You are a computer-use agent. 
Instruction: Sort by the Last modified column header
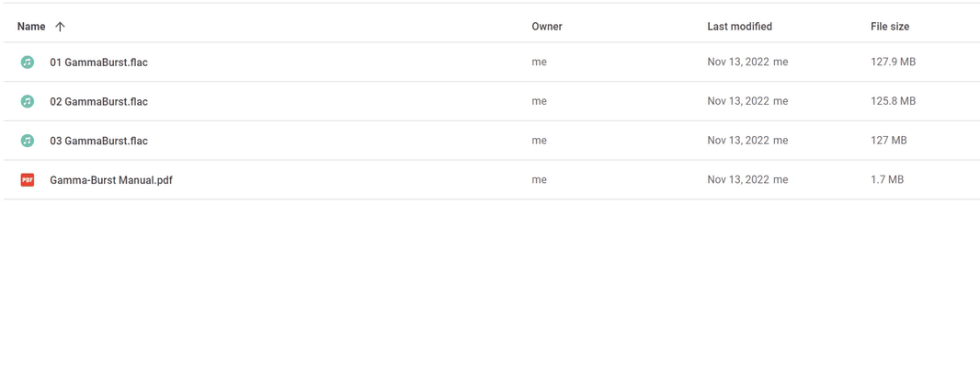point(739,27)
